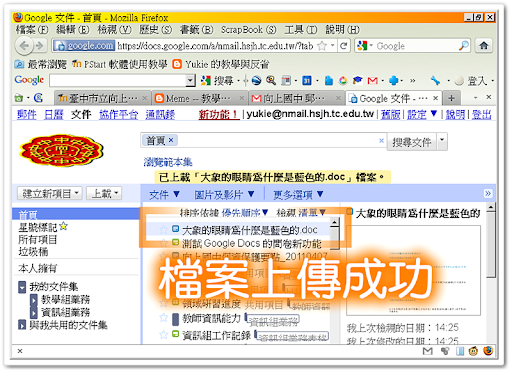Click the 搜尋文件 button

tap(412, 142)
